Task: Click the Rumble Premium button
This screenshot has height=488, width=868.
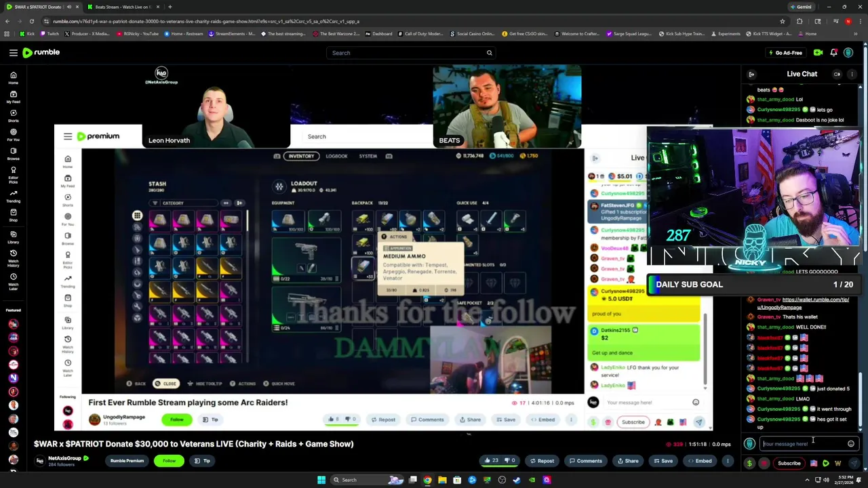Action: 127,461
